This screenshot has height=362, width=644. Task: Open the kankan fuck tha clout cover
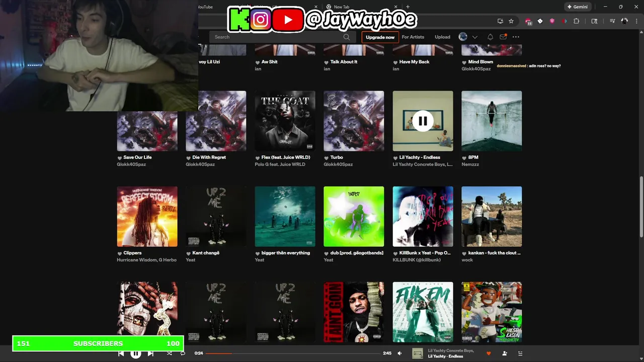[492, 216]
